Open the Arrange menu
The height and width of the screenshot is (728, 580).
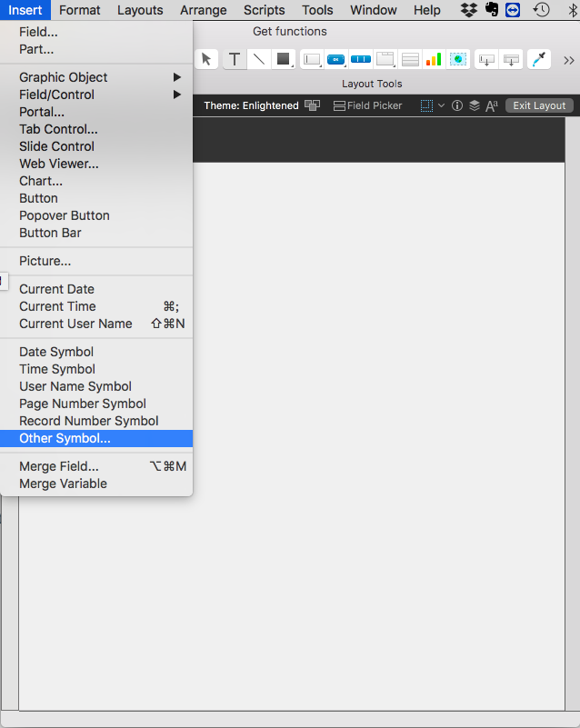click(x=204, y=10)
